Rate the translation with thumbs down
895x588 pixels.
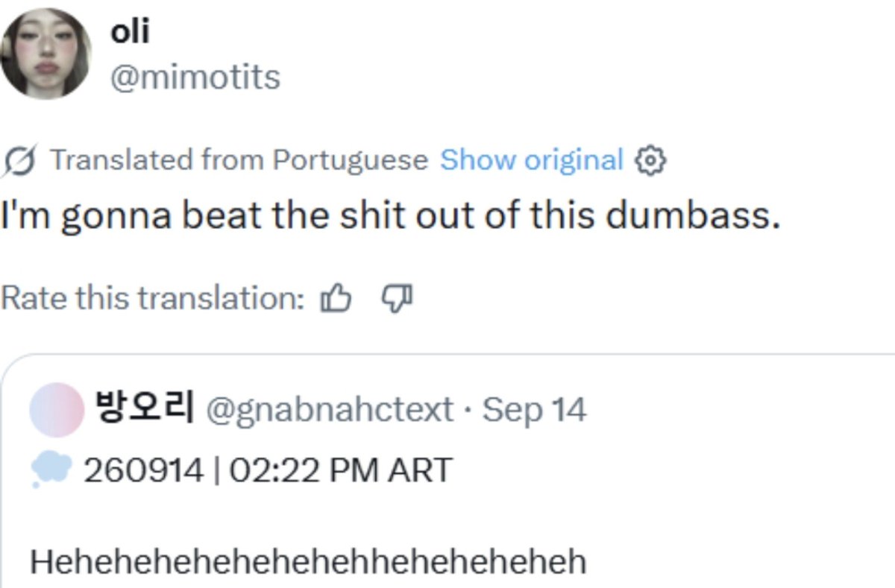tap(396, 298)
